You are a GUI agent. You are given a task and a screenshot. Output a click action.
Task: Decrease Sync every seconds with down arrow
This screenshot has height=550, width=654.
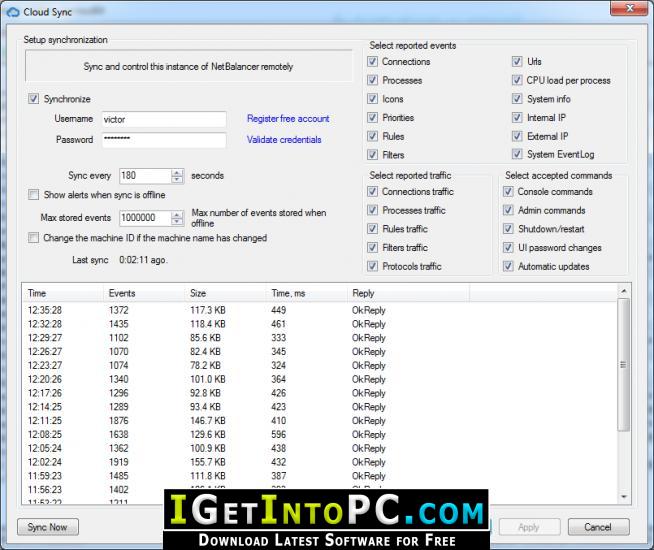(x=177, y=179)
